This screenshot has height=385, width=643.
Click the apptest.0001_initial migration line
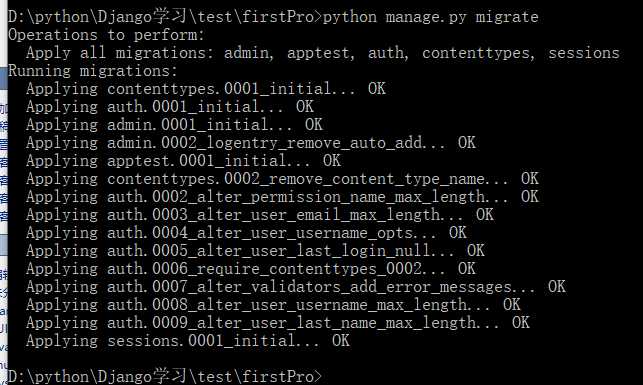click(x=183, y=161)
